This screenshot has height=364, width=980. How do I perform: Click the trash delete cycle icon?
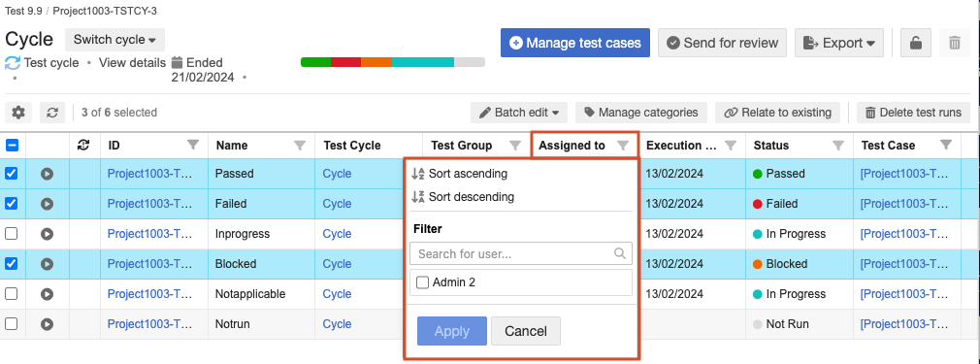[x=955, y=43]
